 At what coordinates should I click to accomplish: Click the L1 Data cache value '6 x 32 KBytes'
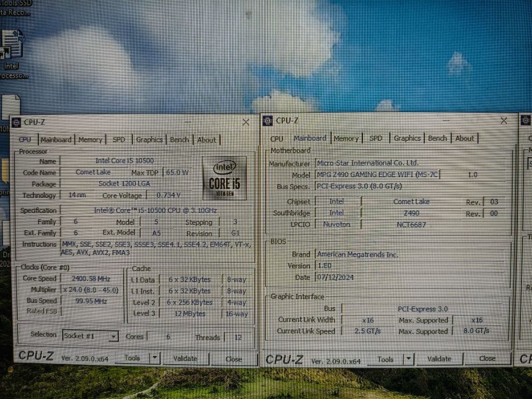pyautogui.click(x=190, y=279)
